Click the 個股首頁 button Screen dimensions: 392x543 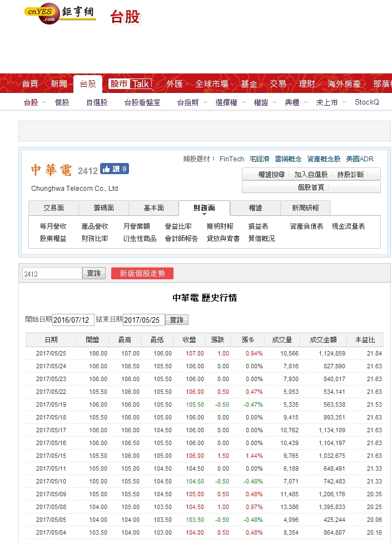coord(311,187)
